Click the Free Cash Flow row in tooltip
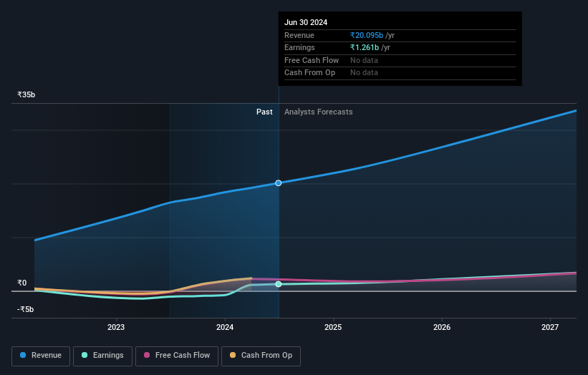 [400, 60]
